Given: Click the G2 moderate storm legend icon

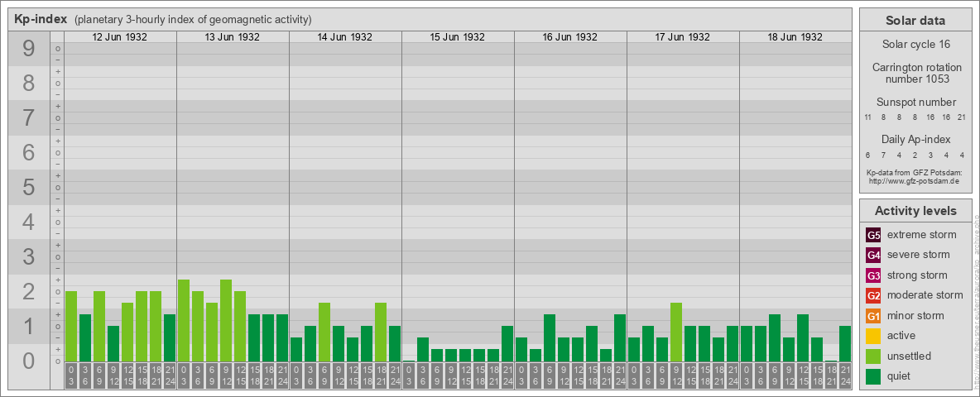Looking at the screenshot, I should (x=874, y=295).
